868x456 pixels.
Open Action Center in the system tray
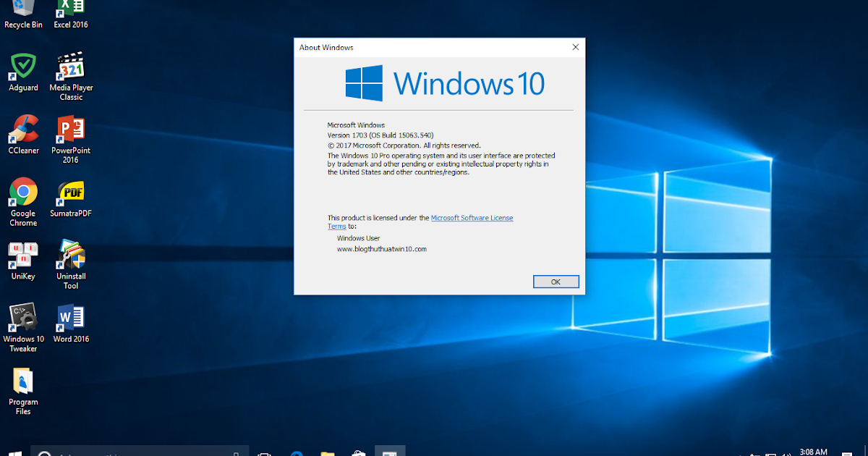[848, 454]
